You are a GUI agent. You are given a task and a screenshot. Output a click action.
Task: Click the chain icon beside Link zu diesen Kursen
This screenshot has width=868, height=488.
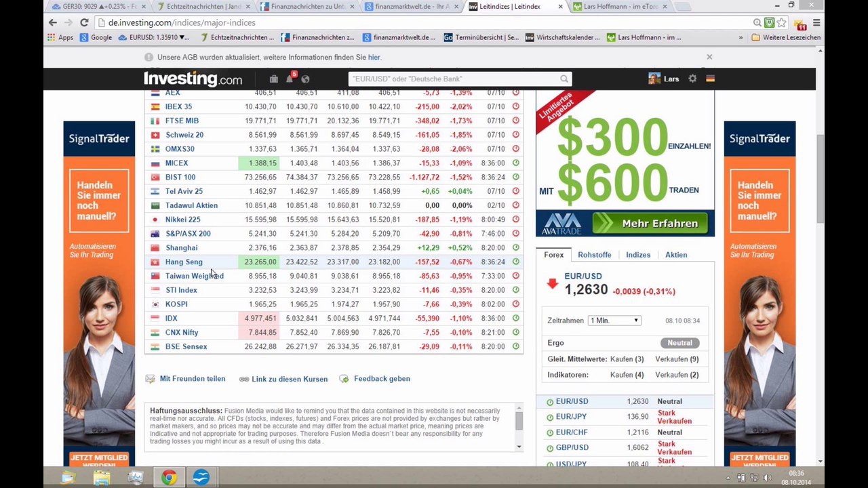coord(244,379)
